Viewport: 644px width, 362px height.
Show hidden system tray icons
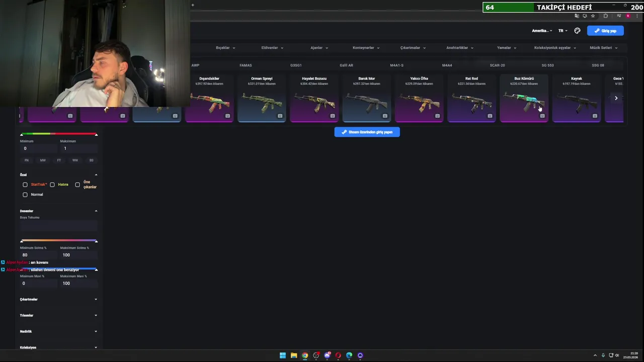pos(595,355)
